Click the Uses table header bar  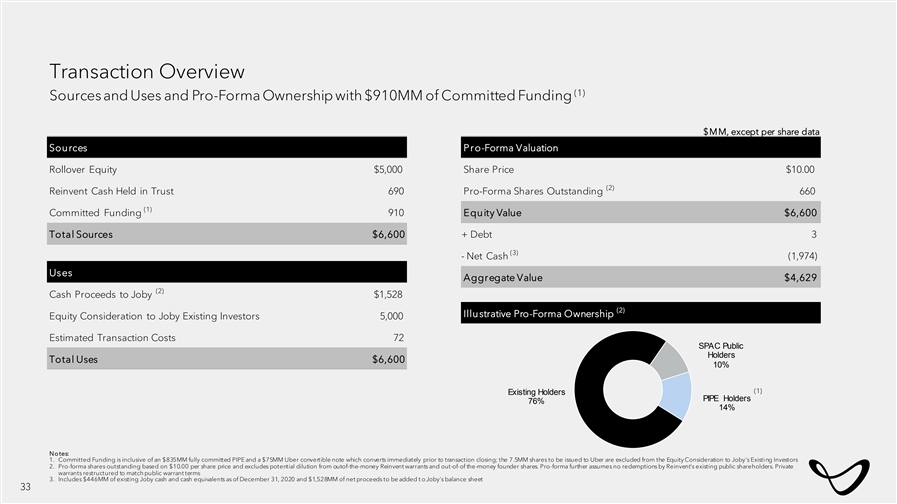[x=227, y=271]
